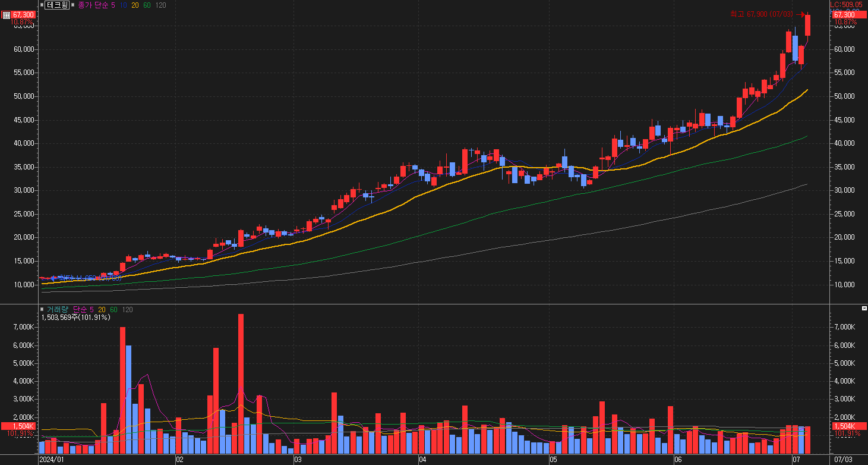Viewport: 868px width, 465px height.
Task: Click the orange 20 price moving average label
Action: pyautogui.click(x=135, y=5)
